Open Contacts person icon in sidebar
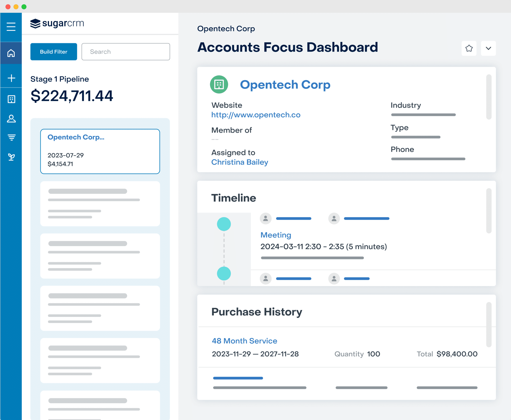The width and height of the screenshot is (511, 420). [x=11, y=119]
